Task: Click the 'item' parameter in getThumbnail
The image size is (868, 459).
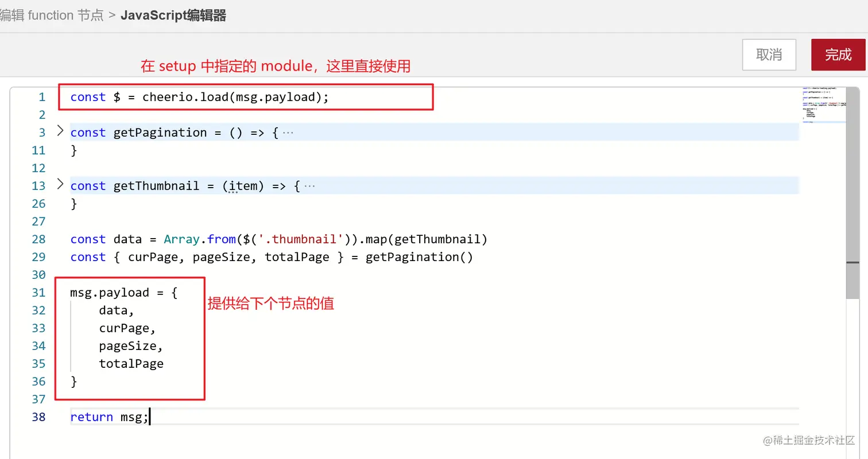Action: point(243,186)
